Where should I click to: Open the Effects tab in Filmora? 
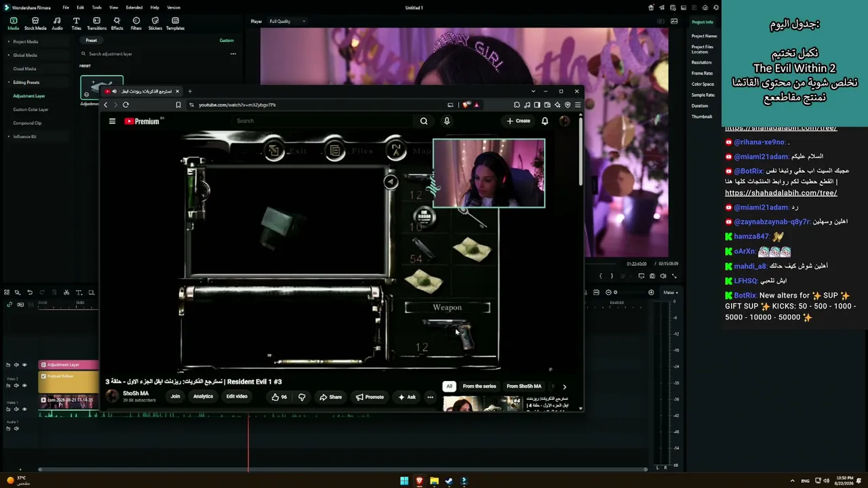117,24
